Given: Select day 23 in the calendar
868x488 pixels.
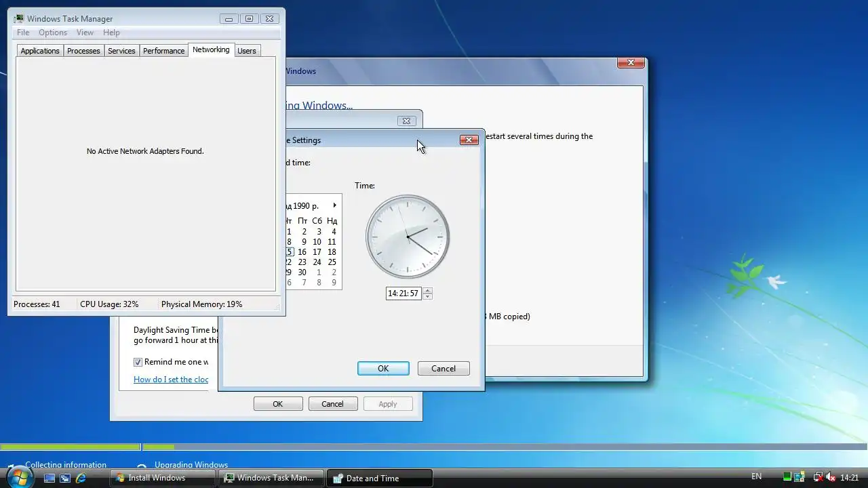Looking at the screenshot, I should pyautogui.click(x=302, y=262).
